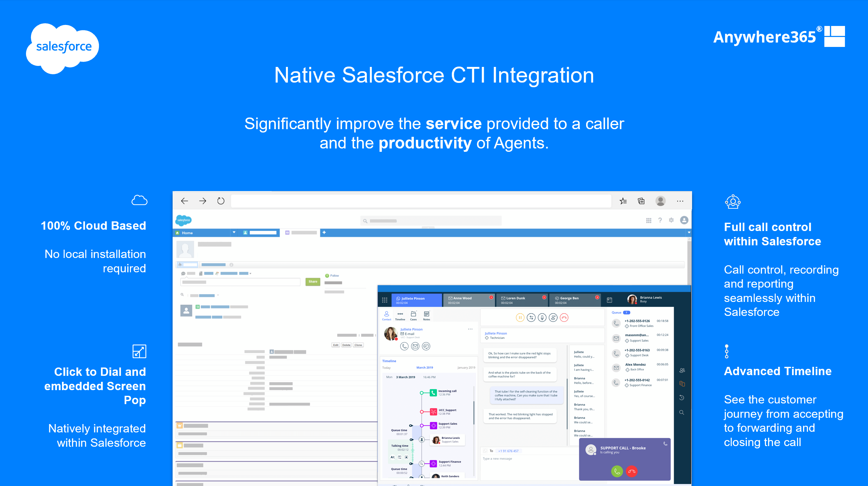Screen dimensions: 868x486
Task: Open the browser three-dot settings menu
Action: (x=680, y=201)
